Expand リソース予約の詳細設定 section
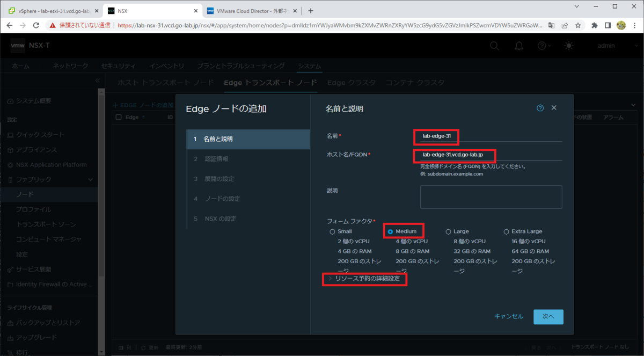This screenshot has width=644, height=356. [364, 279]
